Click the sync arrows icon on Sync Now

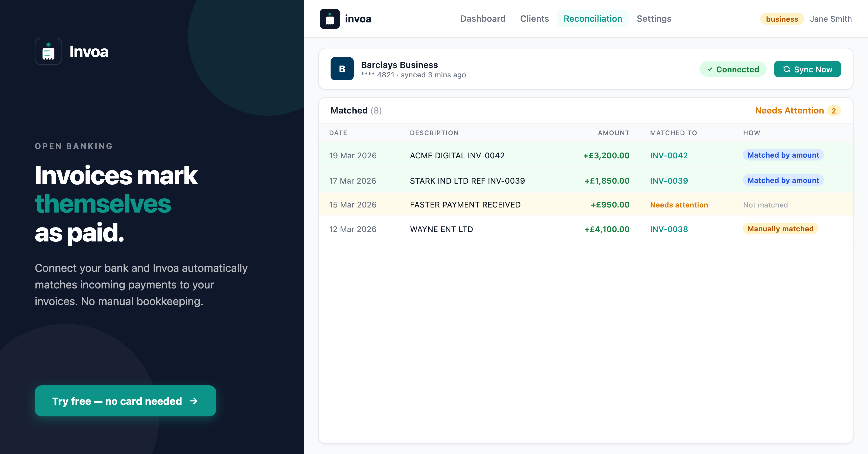coord(787,69)
